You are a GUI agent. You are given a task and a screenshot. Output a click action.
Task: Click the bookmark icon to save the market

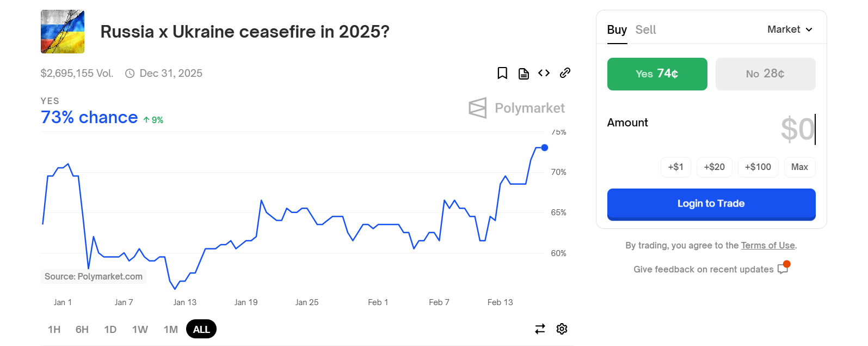502,73
